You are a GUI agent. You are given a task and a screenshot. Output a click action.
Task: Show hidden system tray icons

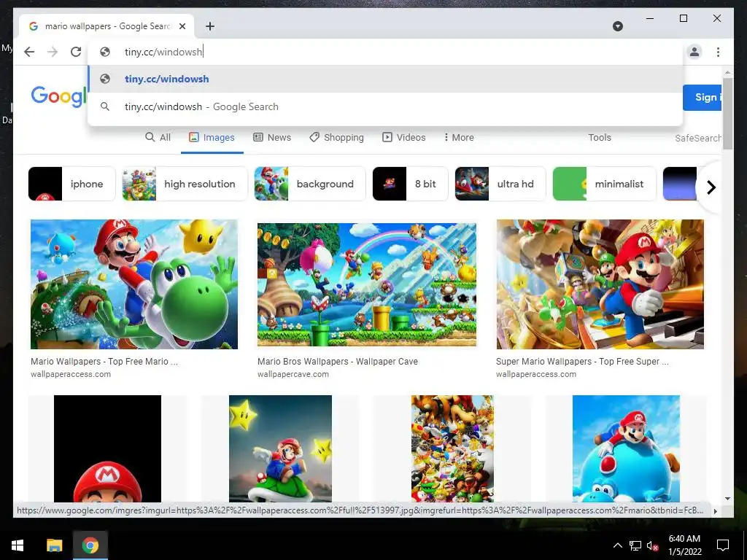tap(617, 545)
